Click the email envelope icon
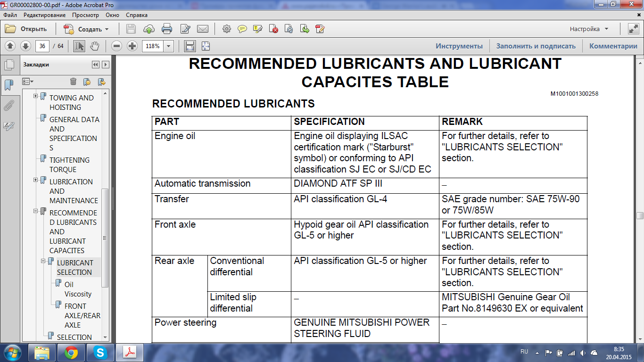Image resolution: width=644 pixels, height=362 pixels. click(x=203, y=29)
